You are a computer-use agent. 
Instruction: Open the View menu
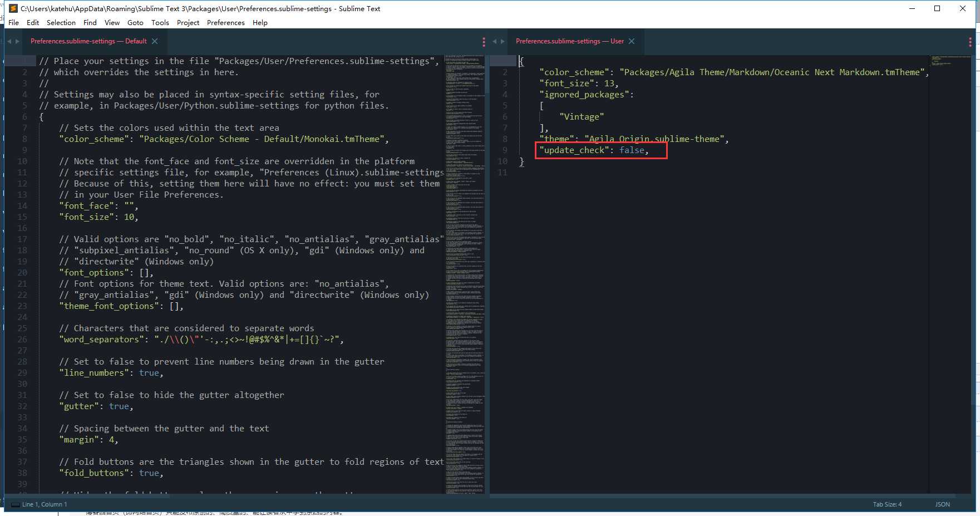pos(112,23)
